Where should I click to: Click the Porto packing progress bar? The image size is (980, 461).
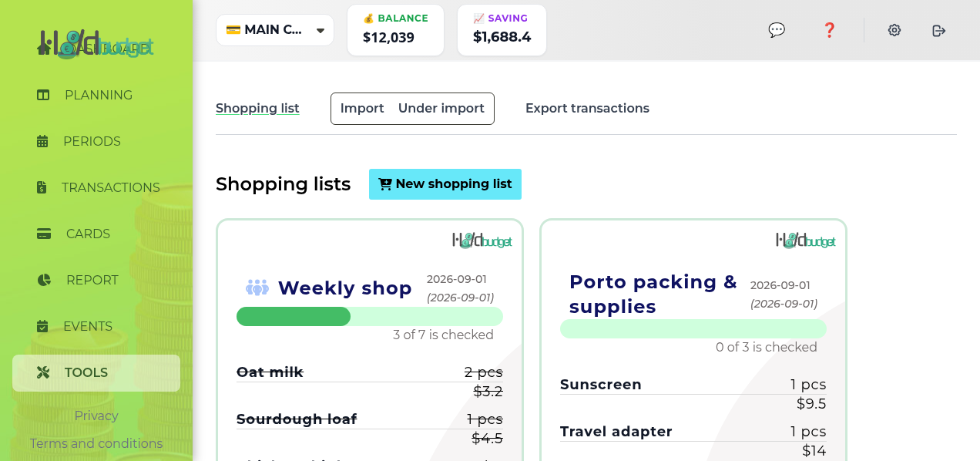[693, 328]
